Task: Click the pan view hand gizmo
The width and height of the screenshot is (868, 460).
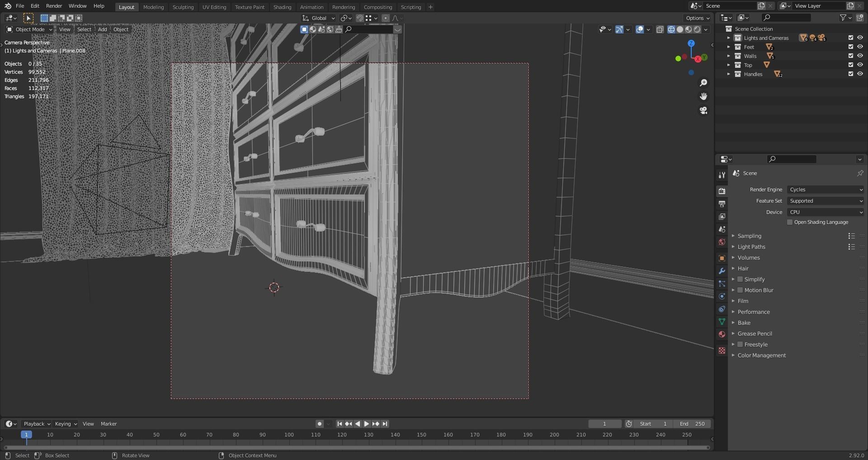Action: (x=703, y=96)
